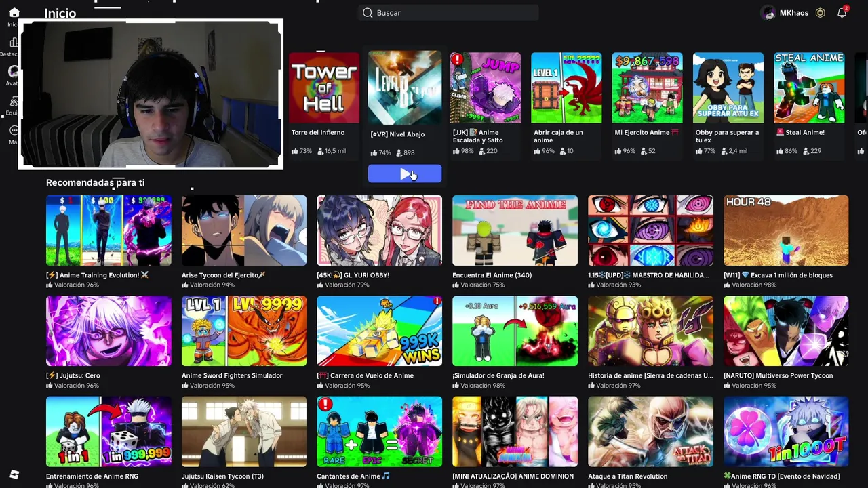Open Historia de anime Sierra de cadenas thumbnail
Viewport: 868px width, 488px height.
(x=650, y=331)
